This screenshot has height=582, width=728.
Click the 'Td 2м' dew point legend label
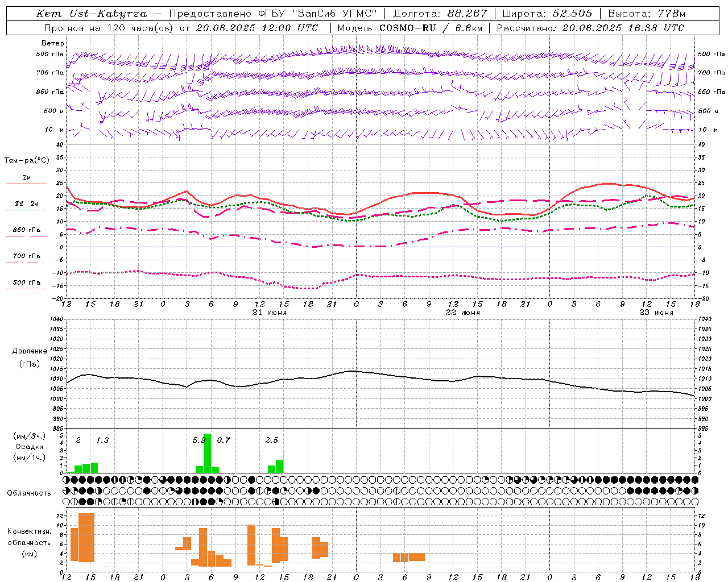pyautogui.click(x=26, y=203)
